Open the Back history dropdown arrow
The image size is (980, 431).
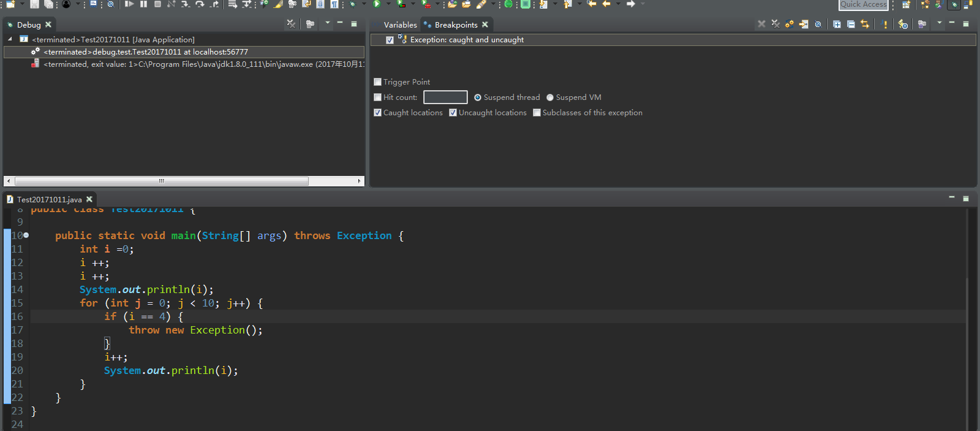[x=617, y=4]
